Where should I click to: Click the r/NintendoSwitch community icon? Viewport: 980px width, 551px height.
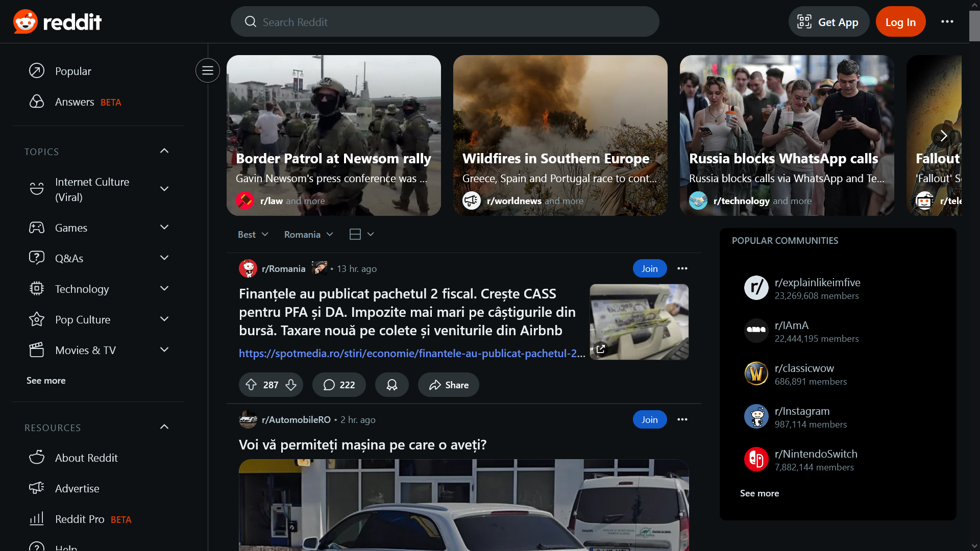[756, 460]
